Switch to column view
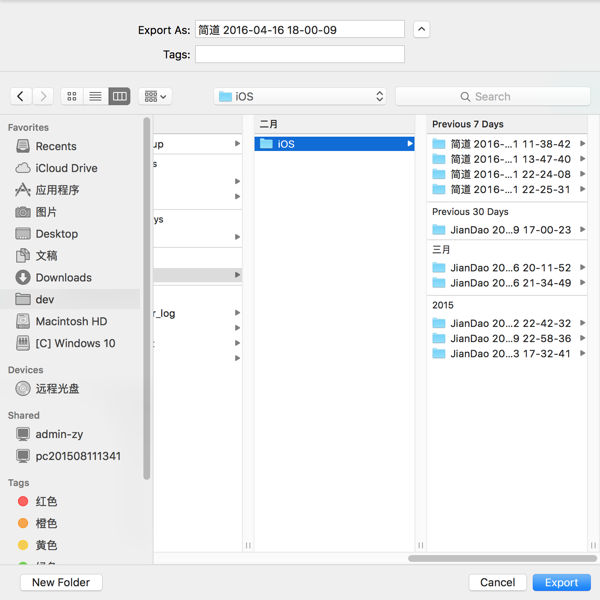 (119, 96)
